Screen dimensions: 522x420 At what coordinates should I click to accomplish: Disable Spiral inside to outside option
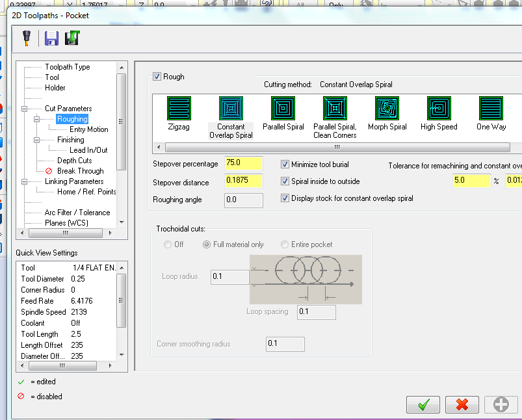pos(285,181)
